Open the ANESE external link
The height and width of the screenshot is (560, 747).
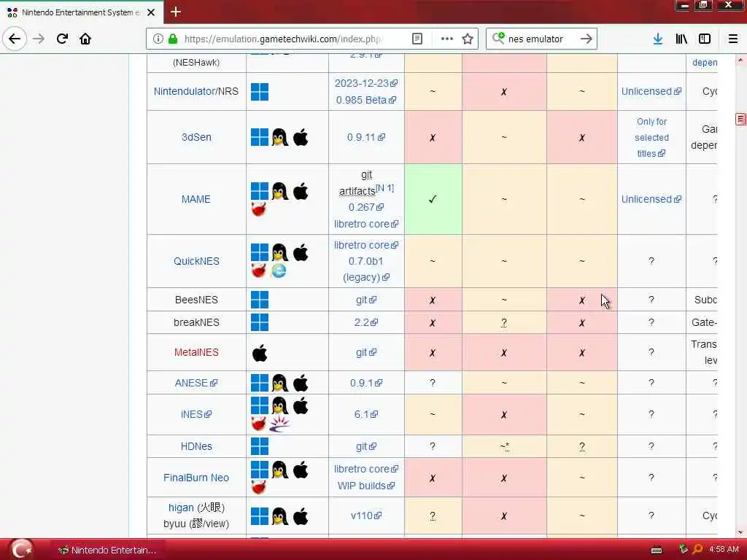(196, 383)
